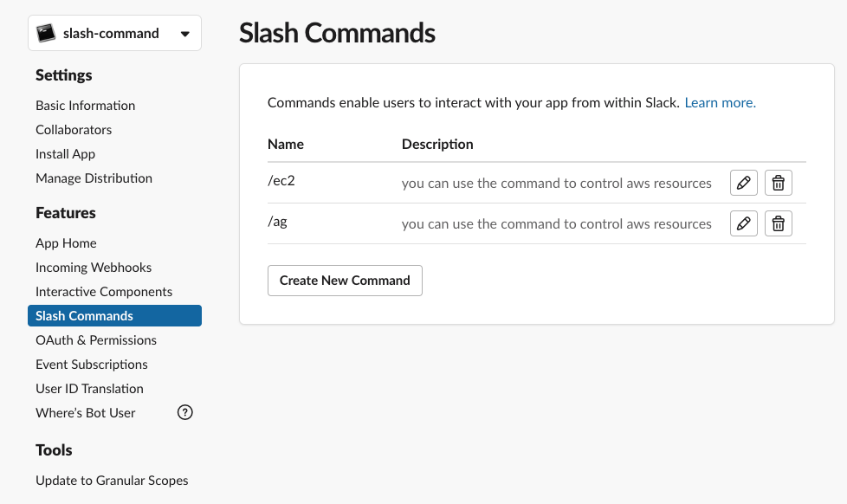The image size is (847, 504).
Task: Open App Home feature
Action: [66, 243]
